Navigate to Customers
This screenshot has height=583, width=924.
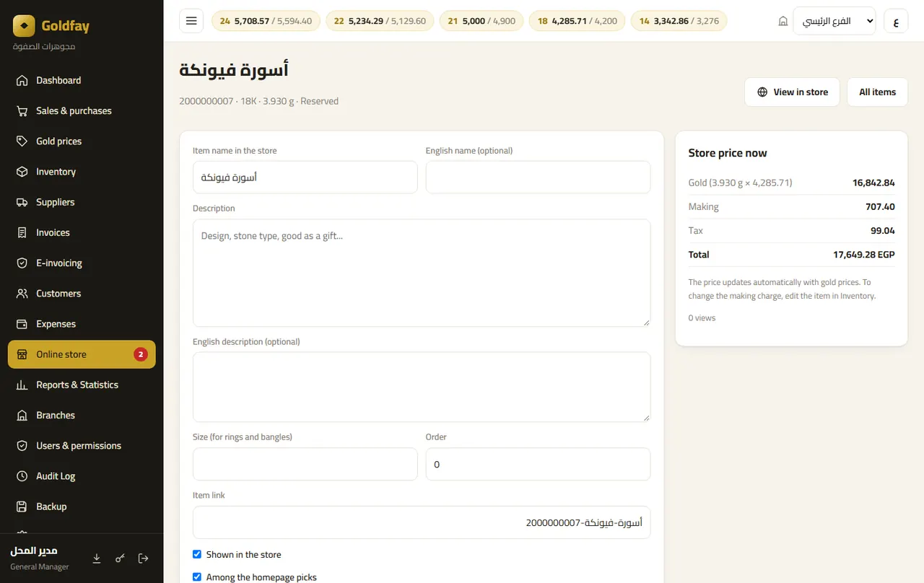[82, 294]
